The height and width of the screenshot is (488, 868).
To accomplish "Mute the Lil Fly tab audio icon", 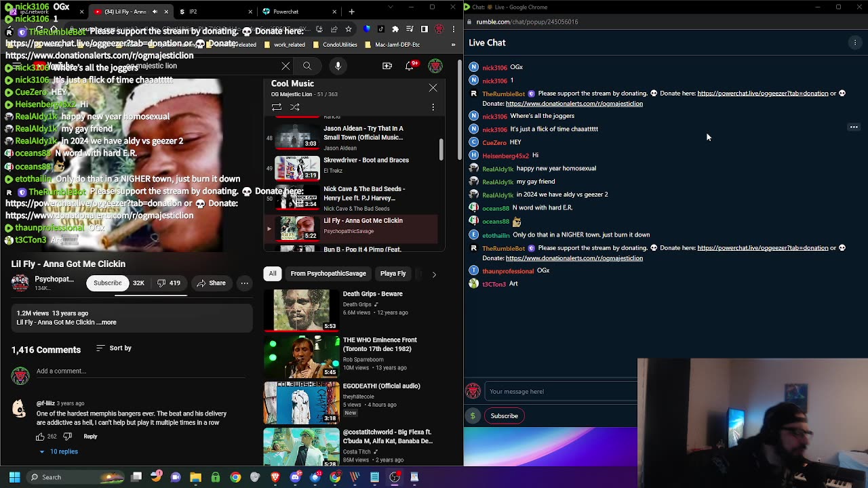I will (x=155, y=12).
